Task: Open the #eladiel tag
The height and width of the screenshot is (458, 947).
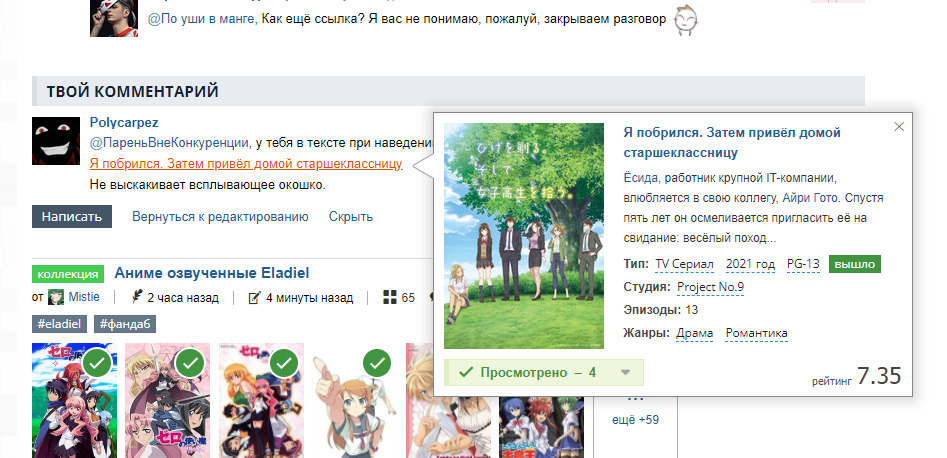Action: click(x=60, y=324)
